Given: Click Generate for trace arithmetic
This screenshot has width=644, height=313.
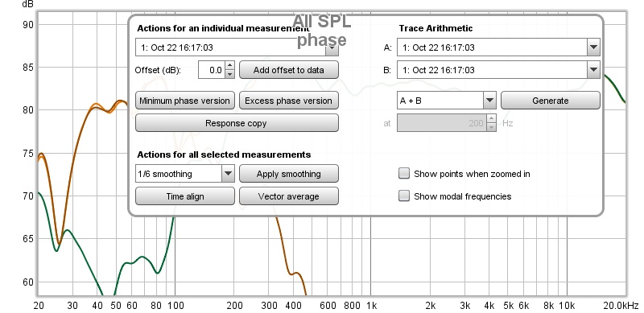Looking at the screenshot, I should 551,101.
